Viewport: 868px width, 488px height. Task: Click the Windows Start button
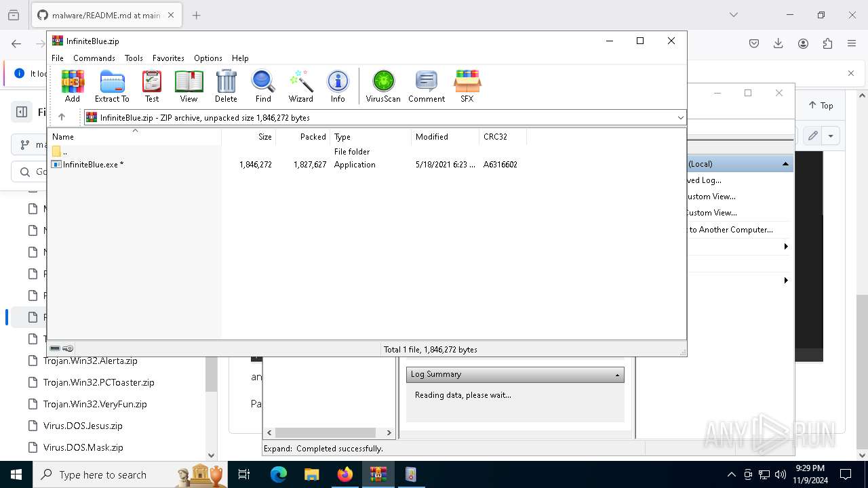coord(16,474)
